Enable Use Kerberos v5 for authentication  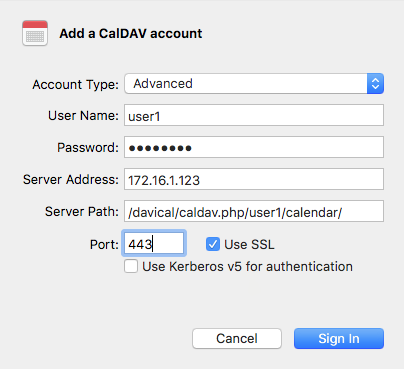[x=131, y=266]
